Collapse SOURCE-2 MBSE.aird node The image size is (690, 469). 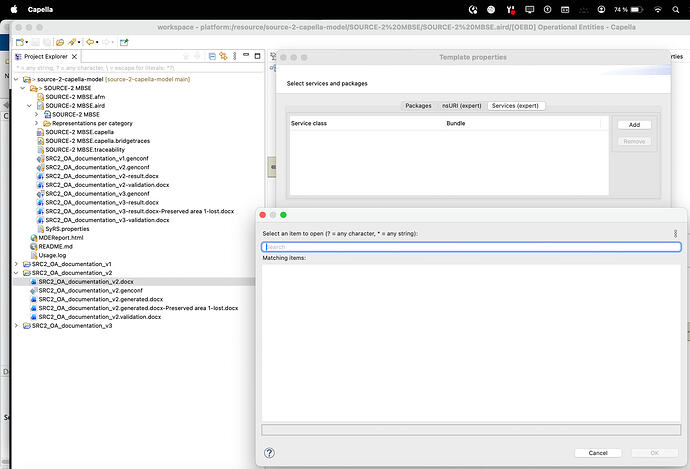pos(29,106)
